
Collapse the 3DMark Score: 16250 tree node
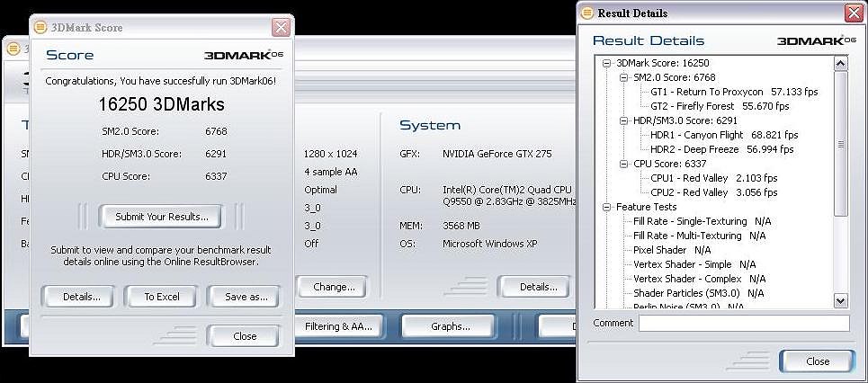[x=607, y=63]
